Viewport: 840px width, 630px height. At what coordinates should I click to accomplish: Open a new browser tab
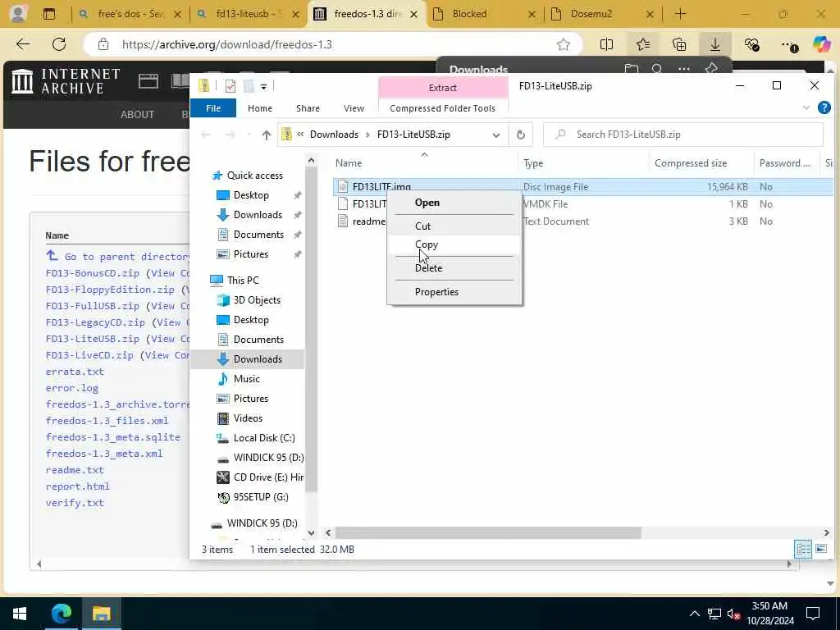680,14
